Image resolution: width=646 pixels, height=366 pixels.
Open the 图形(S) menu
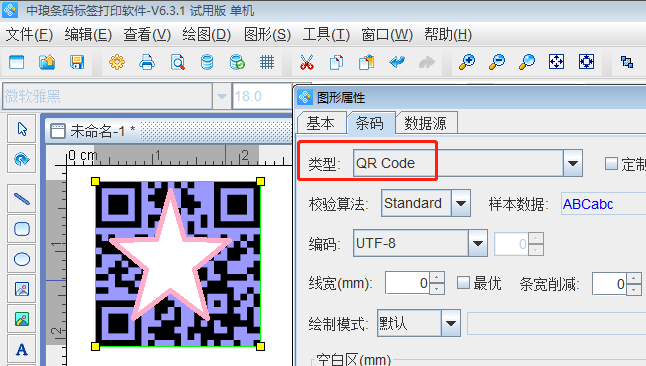click(267, 35)
